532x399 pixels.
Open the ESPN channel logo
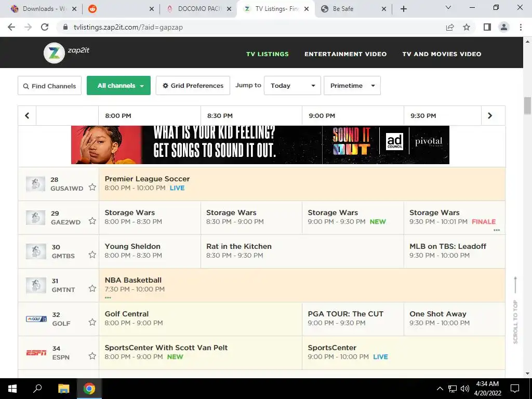point(36,353)
